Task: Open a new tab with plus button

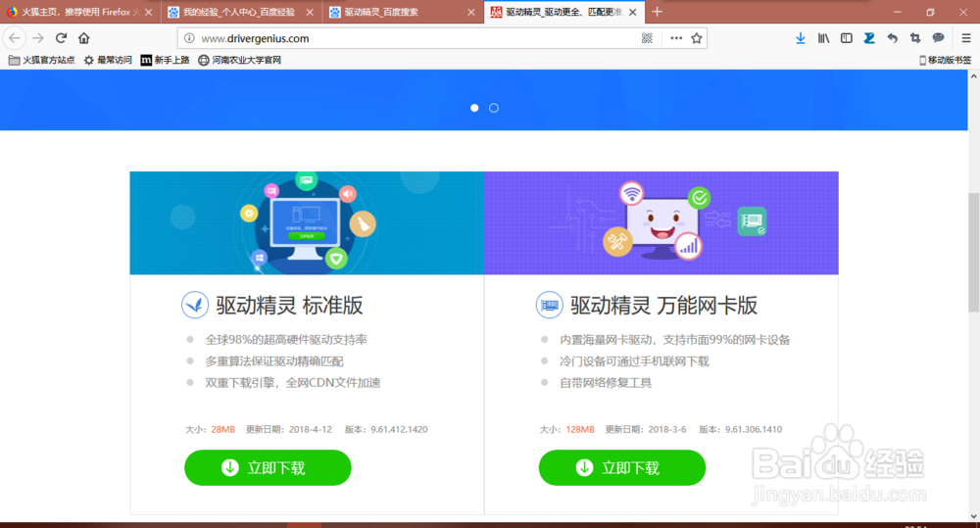Action: point(657,12)
